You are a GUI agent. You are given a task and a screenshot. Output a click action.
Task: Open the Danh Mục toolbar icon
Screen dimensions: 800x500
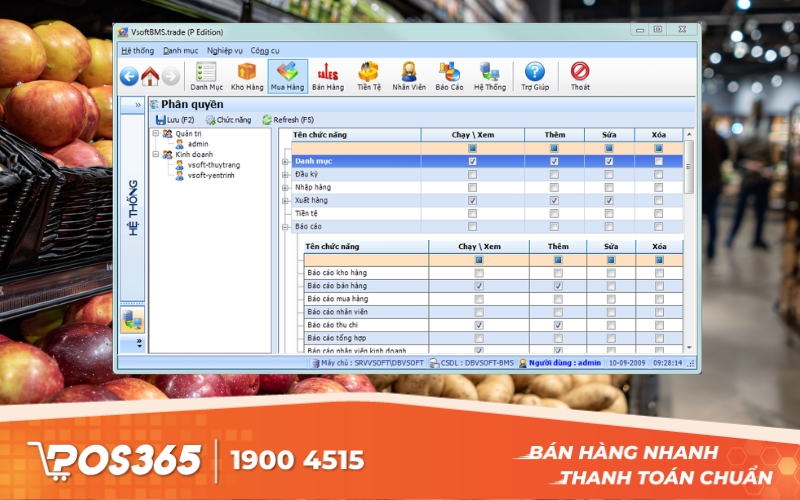tap(207, 77)
